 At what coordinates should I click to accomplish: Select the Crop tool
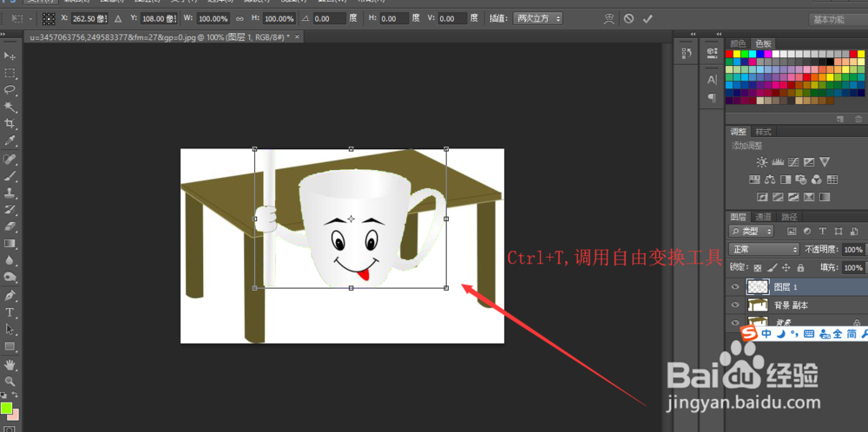(10, 123)
